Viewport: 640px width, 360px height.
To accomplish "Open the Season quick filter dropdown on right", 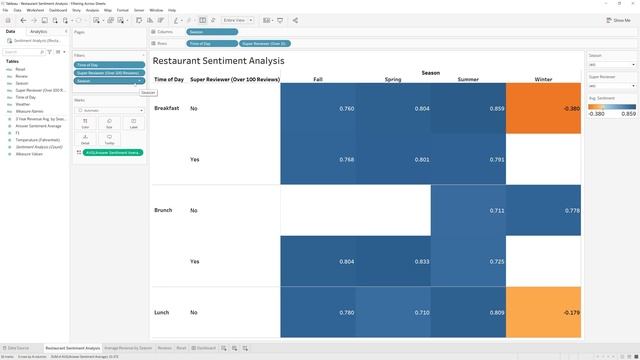I will coord(612,64).
